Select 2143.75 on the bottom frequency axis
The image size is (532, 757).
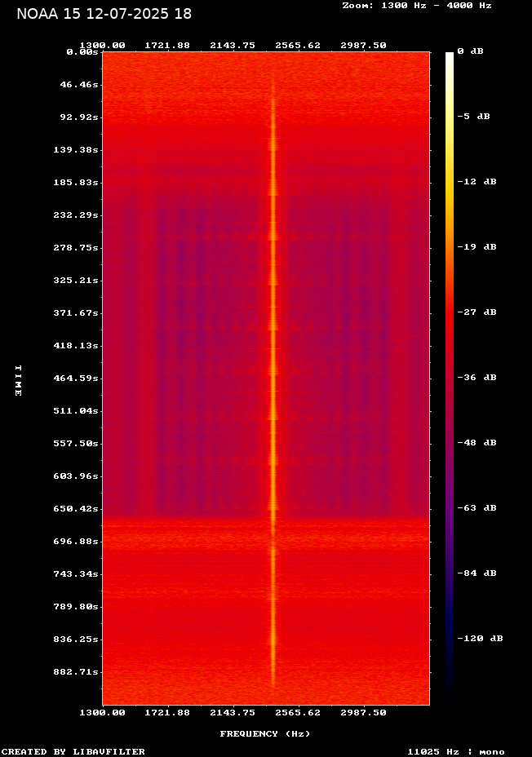pos(233,713)
